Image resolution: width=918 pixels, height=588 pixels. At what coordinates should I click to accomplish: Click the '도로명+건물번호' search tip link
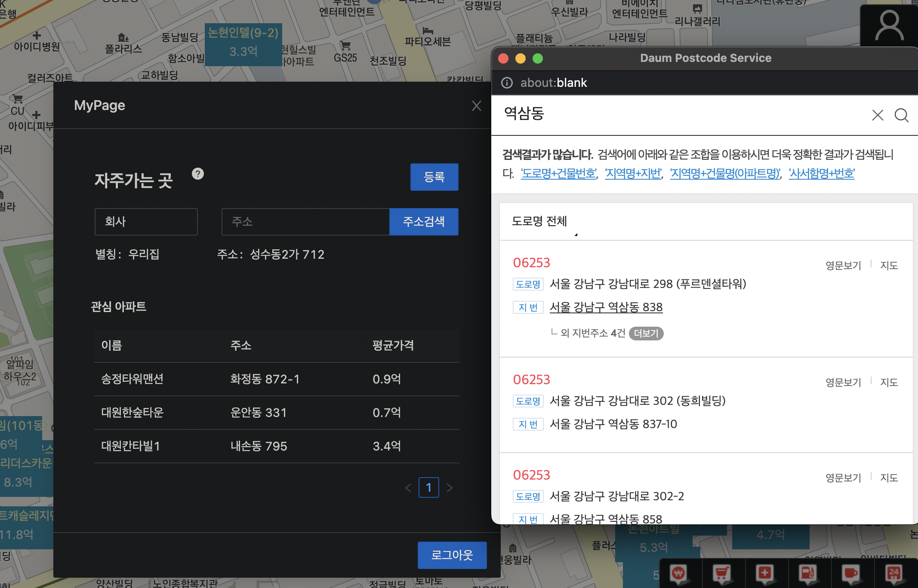tap(558, 174)
